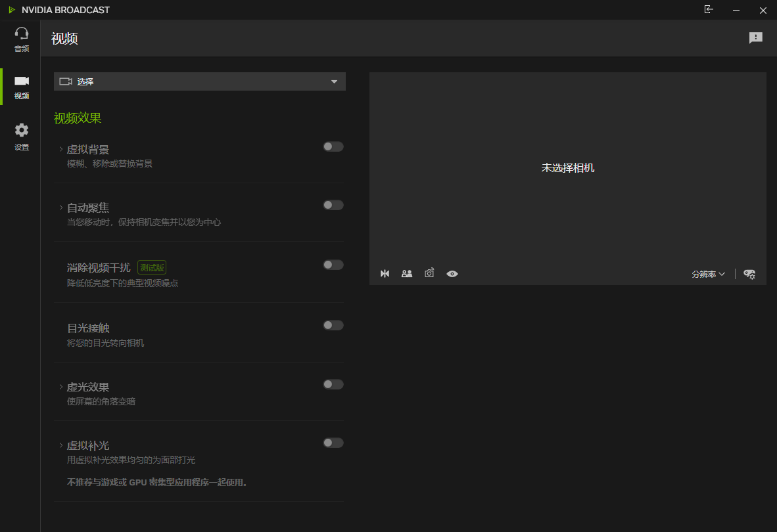The image size is (777, 532).
Task: Click 降低低亮度下的典型视频噪点 description
Action: pos(122,283)
